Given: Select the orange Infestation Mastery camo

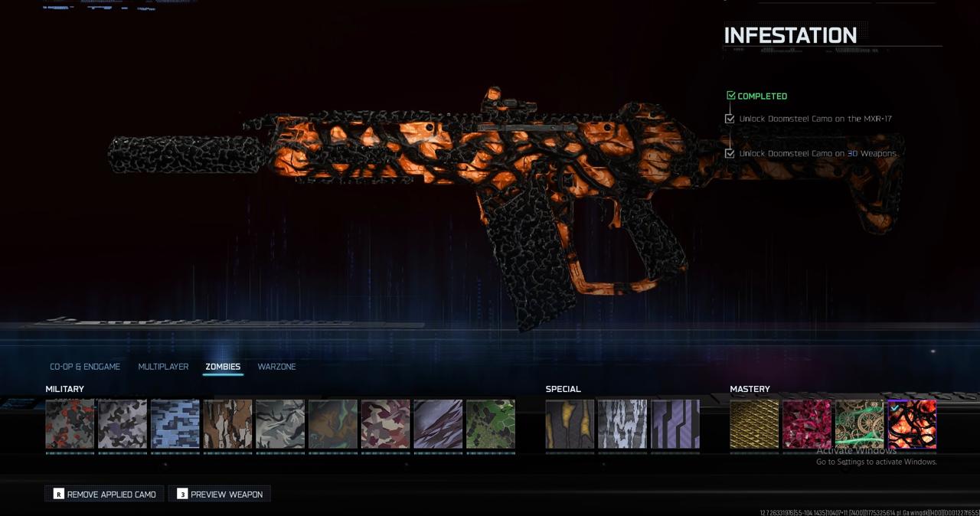Looking at the screenshot, I should point(912,424).
